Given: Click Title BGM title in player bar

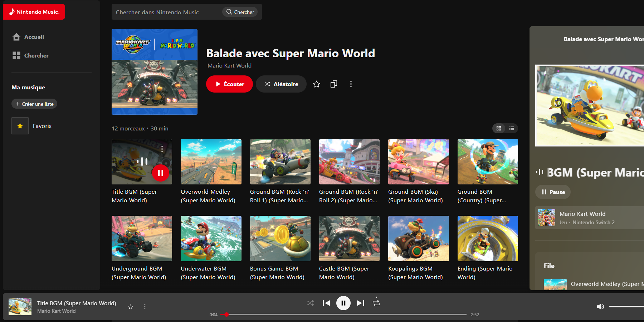Looking at the screenshot, I should click(x=77, y=303).
